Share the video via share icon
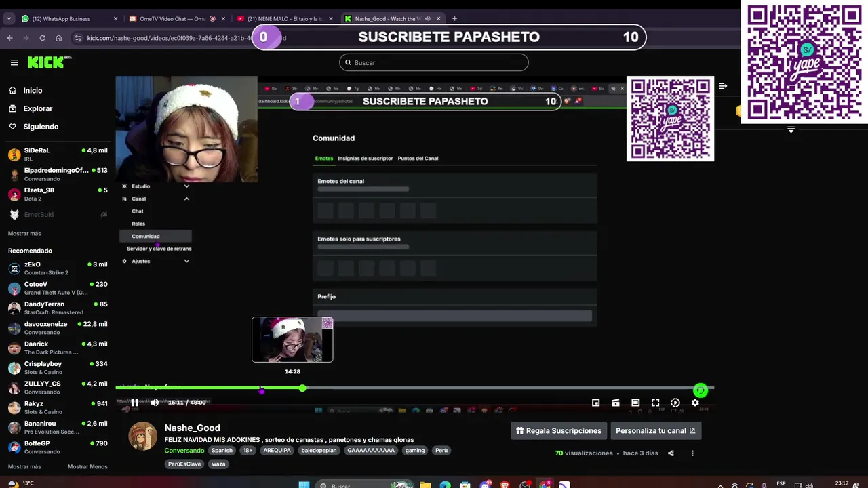The height and width of the screenshot is (488, 868). pyautogui.click(x=671, y=453)
